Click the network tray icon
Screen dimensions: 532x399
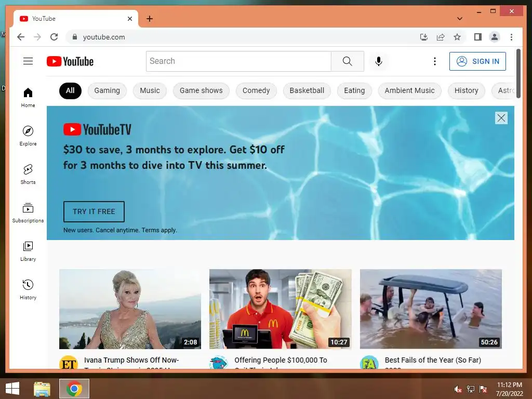tap(471, 389)
